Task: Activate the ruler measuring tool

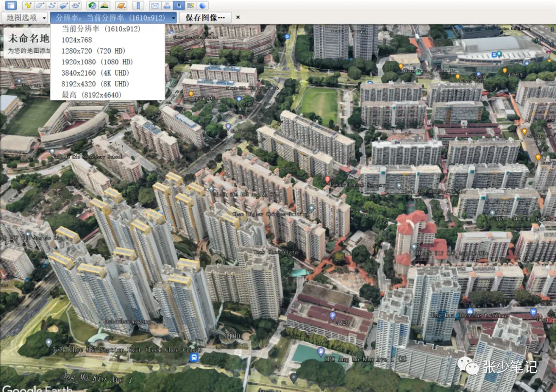Action: click(138, 5)
